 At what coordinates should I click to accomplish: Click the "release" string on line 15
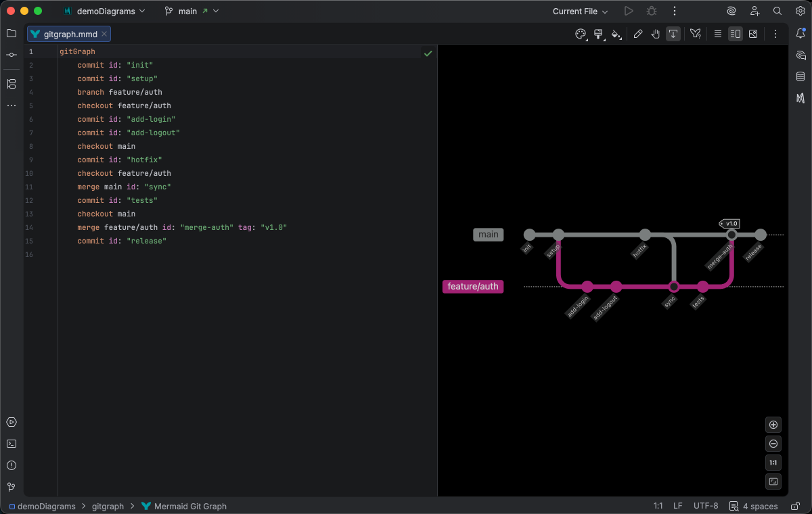click(146, 241)
